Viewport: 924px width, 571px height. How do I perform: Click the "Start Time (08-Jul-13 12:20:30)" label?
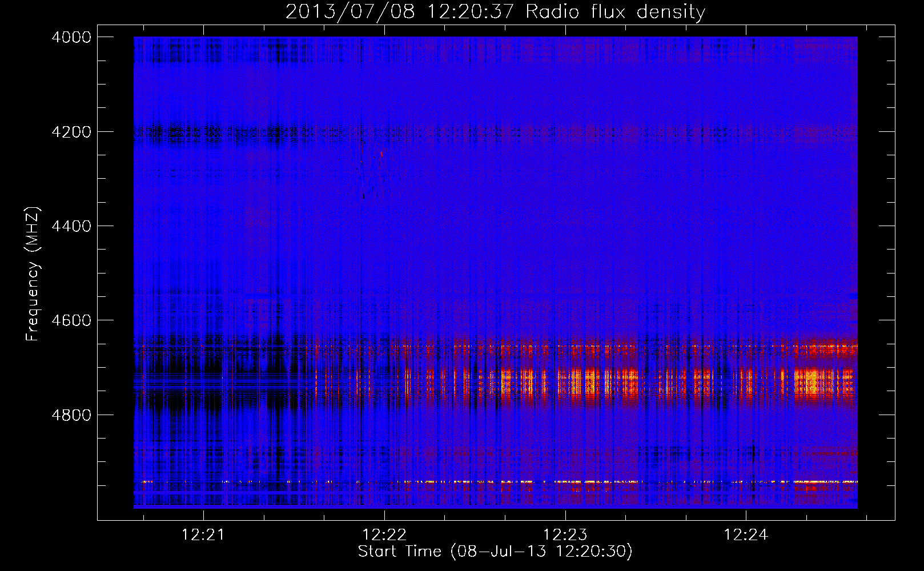[495, 551]
